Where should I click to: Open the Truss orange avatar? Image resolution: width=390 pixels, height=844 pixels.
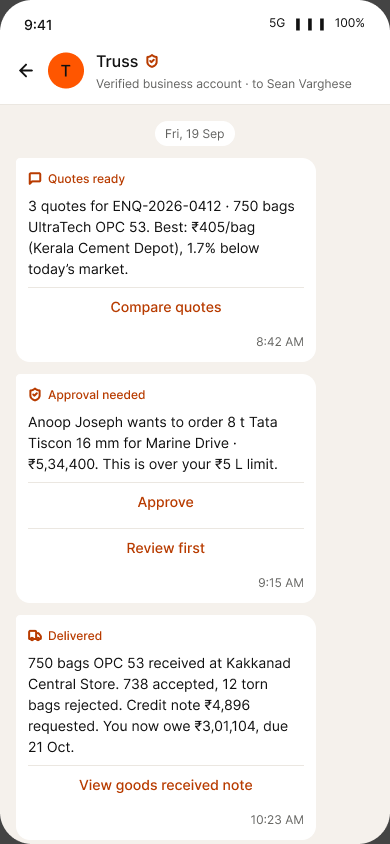point(66,70)
